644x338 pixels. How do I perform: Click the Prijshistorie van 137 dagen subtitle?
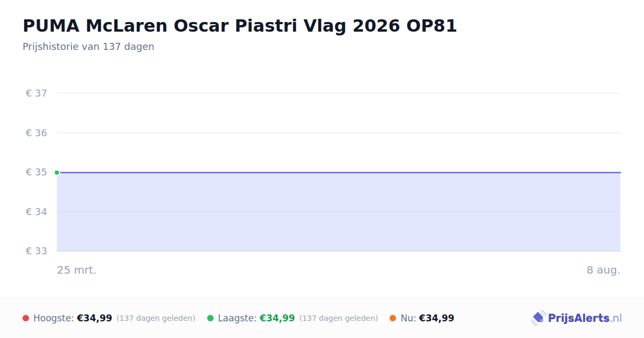tap(89, 47)
